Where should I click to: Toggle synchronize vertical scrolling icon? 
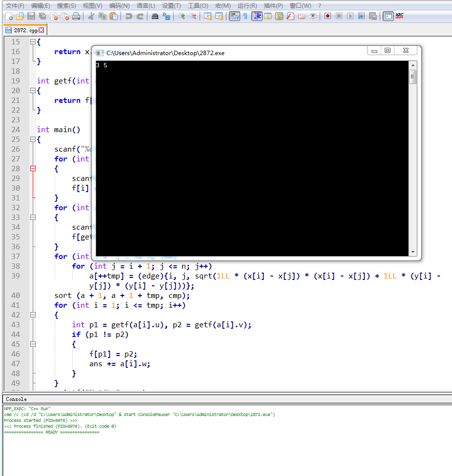click(208, 16)
